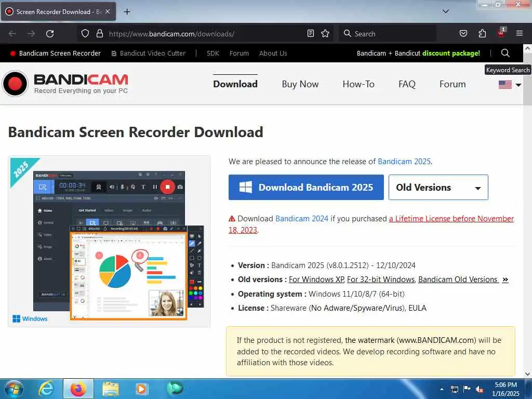Click the Bandicam logo red circle

[x=15, y=84]
